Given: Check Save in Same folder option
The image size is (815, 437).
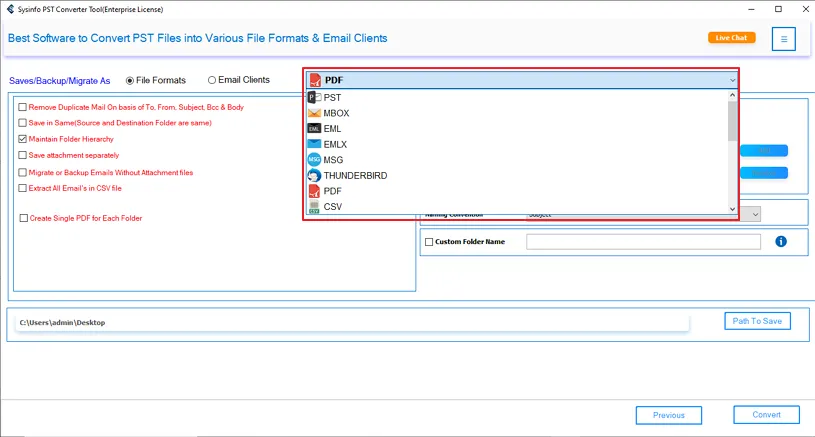Looking at the screenshot, I should point(22,123).
